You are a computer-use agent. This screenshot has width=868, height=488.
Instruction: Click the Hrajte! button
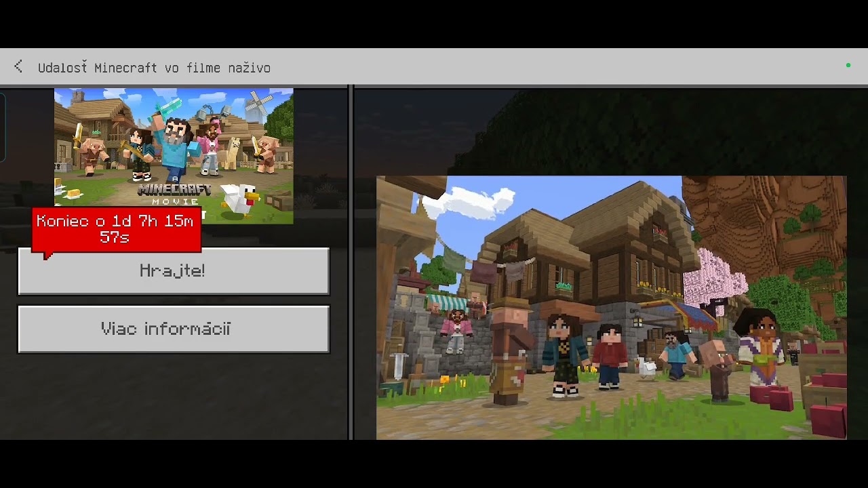pyautogui.click(x=174, y=271)
